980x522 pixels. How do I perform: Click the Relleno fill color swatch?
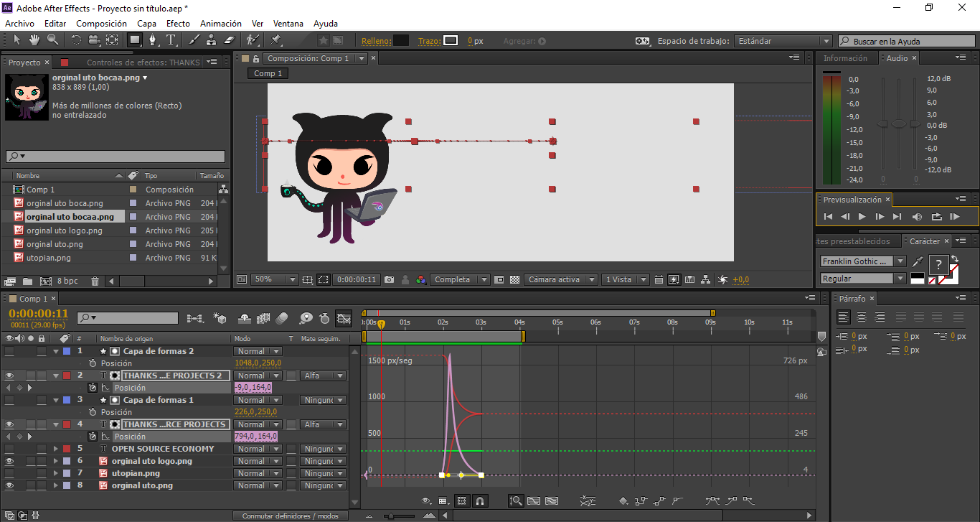pos(401,40)
